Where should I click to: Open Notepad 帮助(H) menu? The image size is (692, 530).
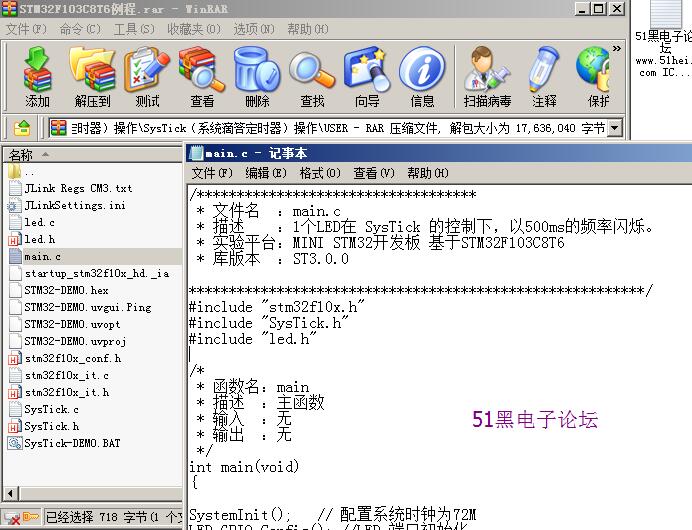point(428,173)
